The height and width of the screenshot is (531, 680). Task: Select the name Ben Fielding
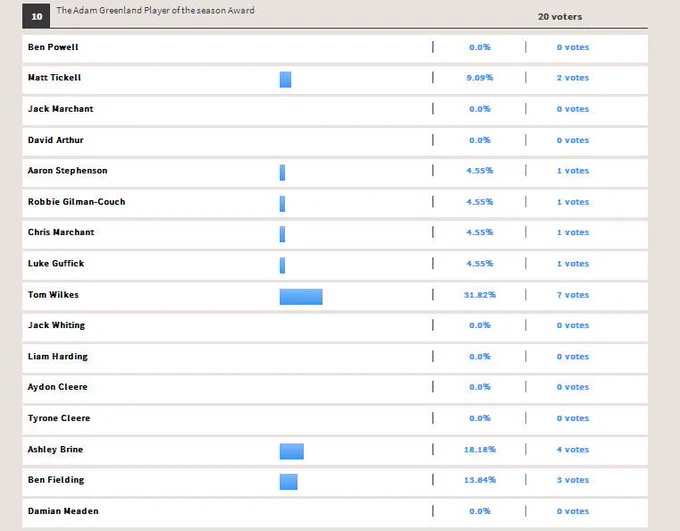click(x=56, y=480)
